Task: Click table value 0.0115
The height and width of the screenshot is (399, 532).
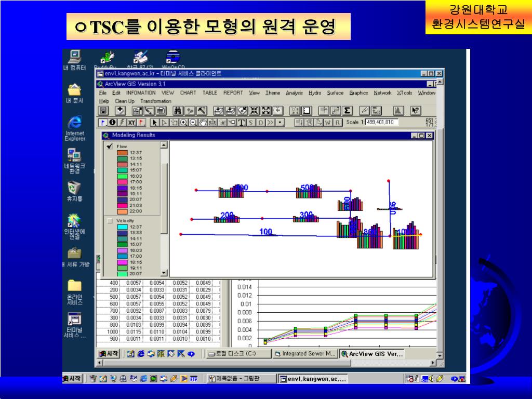Action: pos(134,332)
